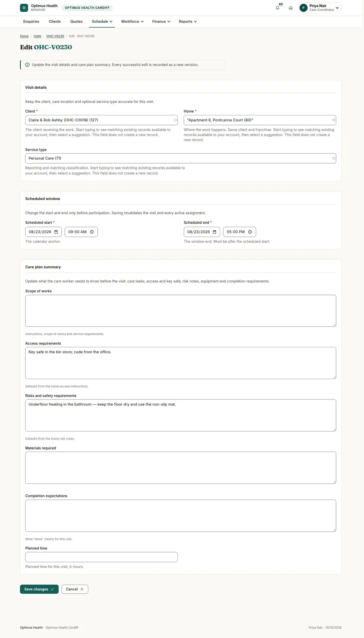Image resolution: width=364 pixels, height=638 pixels.
Task: Go to the Enquiries tab
Action: pyautogui.click(x=31, y=22)
